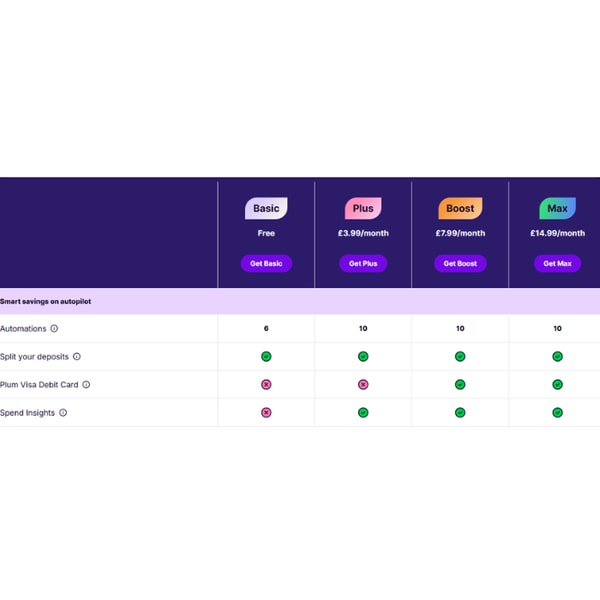This screenshot has width=600, height=600.
Task: Click pink cross for Visa Debit Card in Plus
Action: point(363,384)
